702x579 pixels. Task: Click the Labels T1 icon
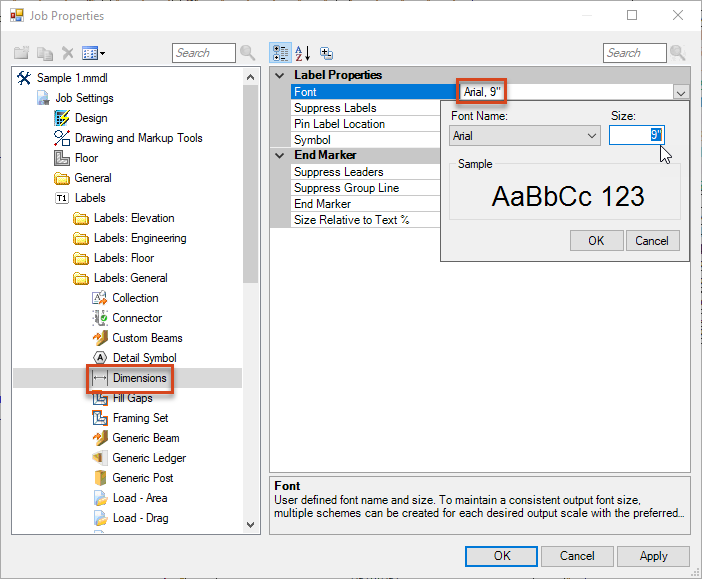coord(62,198)
